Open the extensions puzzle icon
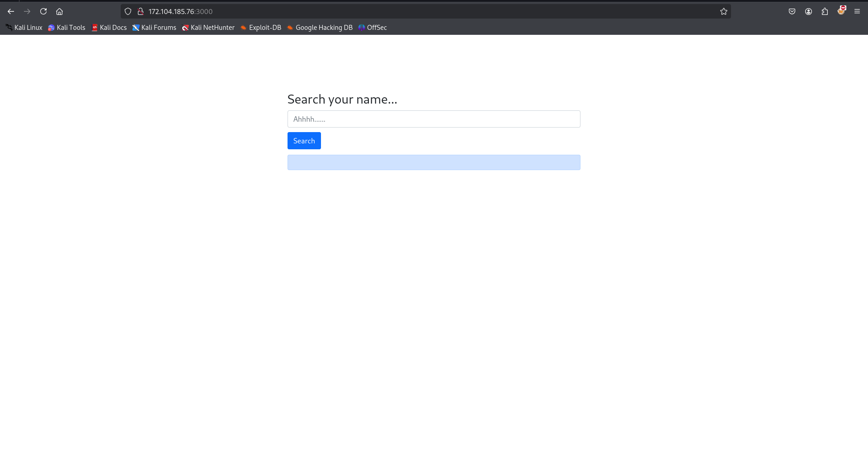Screen dimensions: 868x456 pyautogui.click(x=825, y=11)
